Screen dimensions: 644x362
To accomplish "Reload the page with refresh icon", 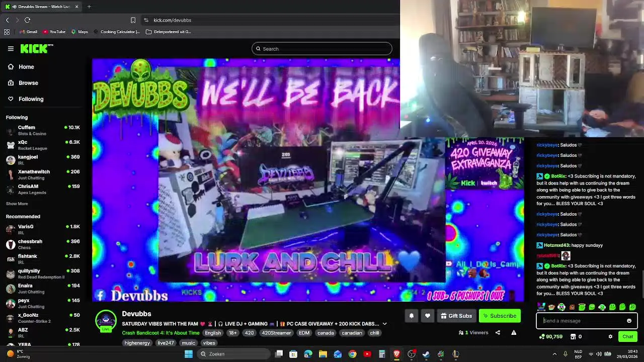I will pyautogui.click(x=27, y=20).
